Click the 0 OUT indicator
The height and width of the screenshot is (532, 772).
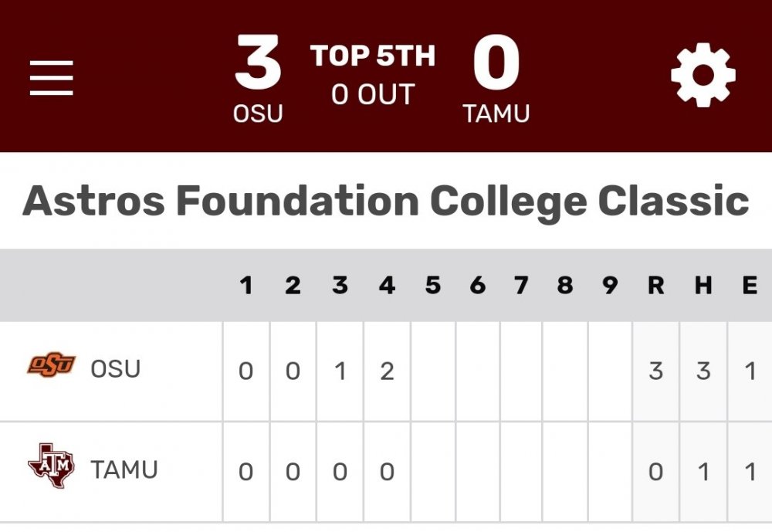[x=373, y=95]
